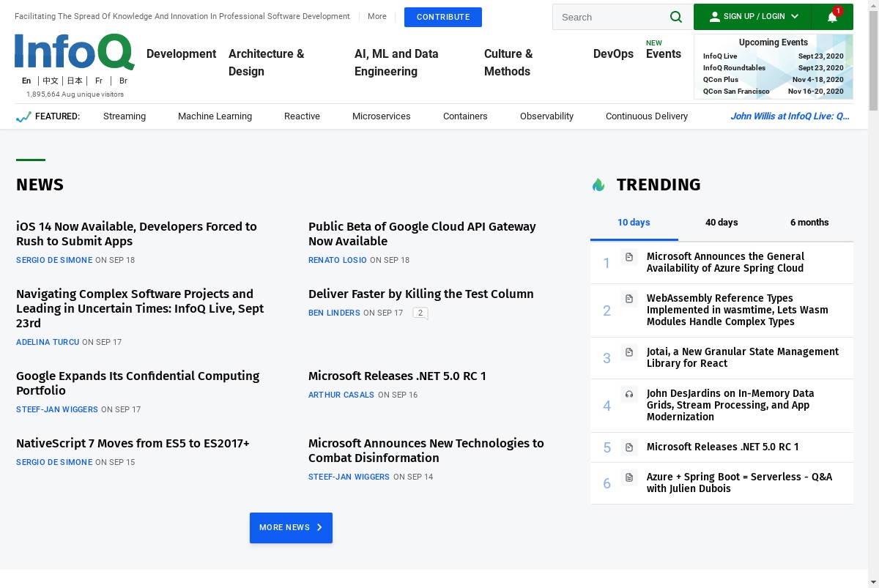879x588 pixels.
Task: Open the Machine Learning featured topic
Action: click(215, 116)
